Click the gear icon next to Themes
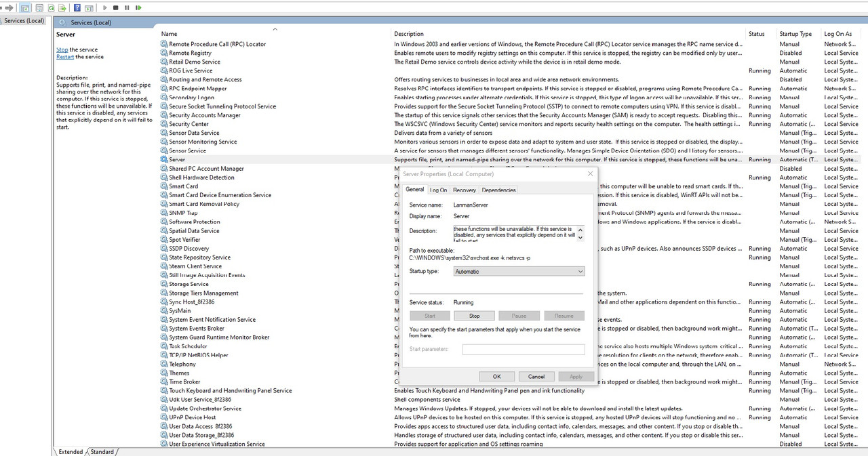This screenshot has height=456, width=868. [x=164, y=373]
